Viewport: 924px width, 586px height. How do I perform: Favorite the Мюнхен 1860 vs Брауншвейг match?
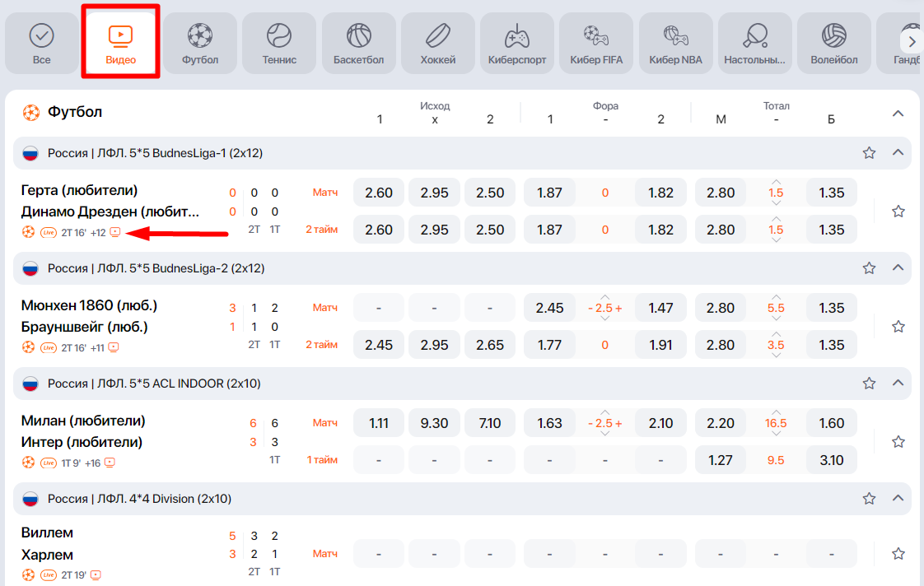(898, 327)
